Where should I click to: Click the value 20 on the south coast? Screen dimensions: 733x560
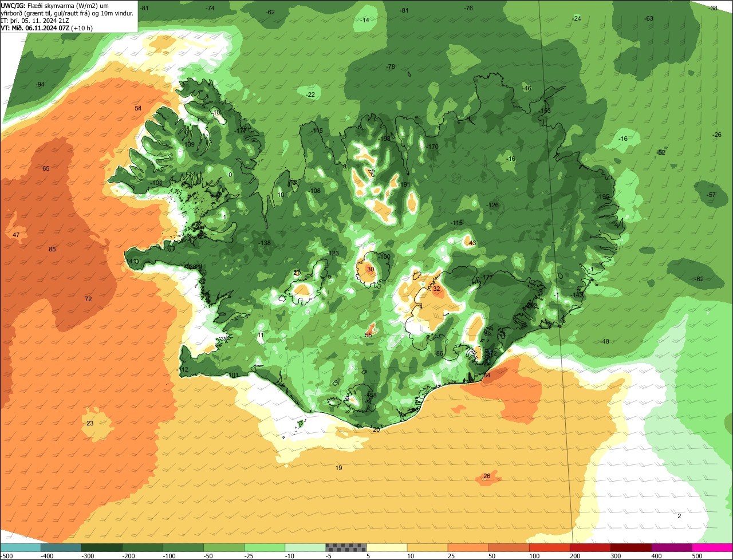point(376,429)
